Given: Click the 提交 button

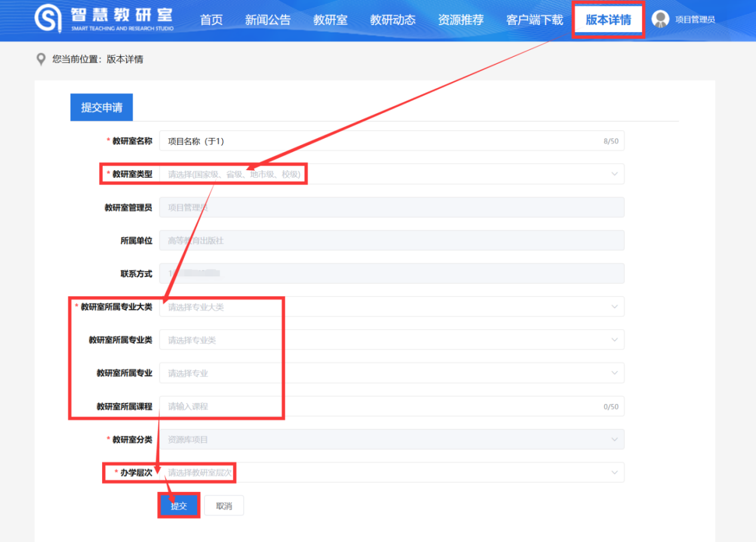Looking at the screenshot, I should 179,505.
